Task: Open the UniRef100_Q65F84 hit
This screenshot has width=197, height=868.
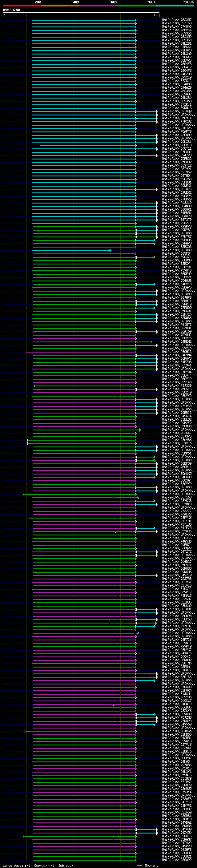Action: click(x=177, y=253)
